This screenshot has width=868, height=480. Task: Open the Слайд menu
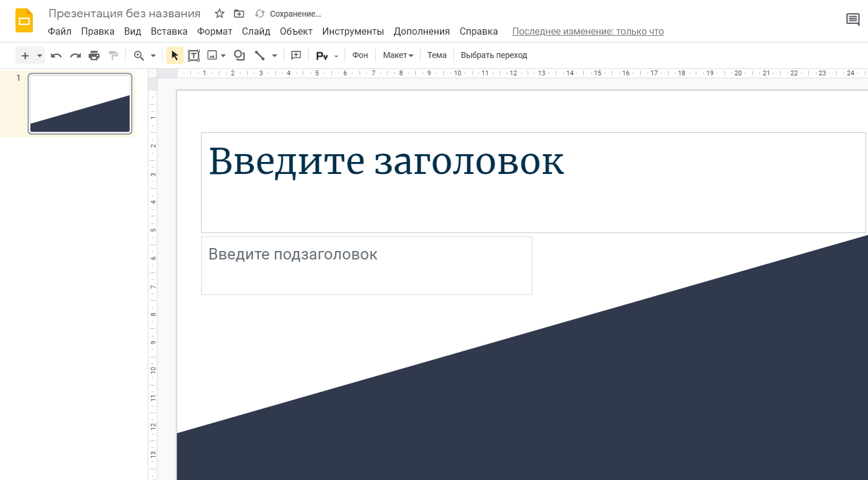[x=256, y=32]
